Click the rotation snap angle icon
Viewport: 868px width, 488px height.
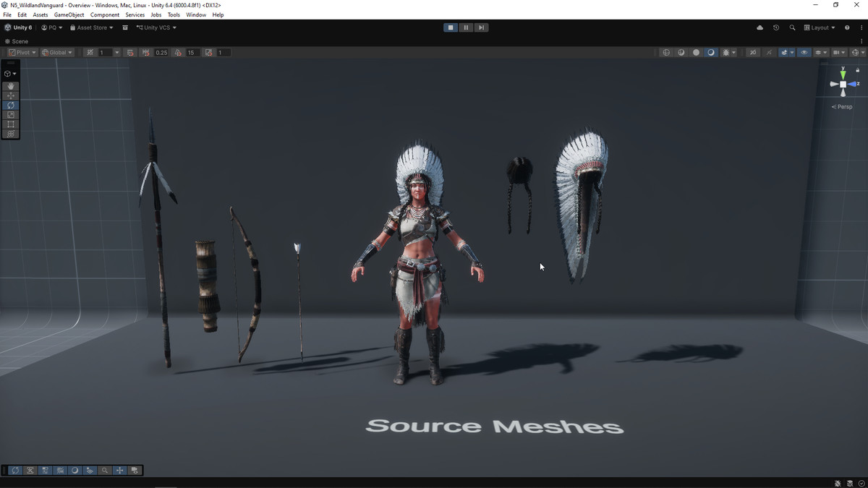pyautogui.click(x=178, y=53)
